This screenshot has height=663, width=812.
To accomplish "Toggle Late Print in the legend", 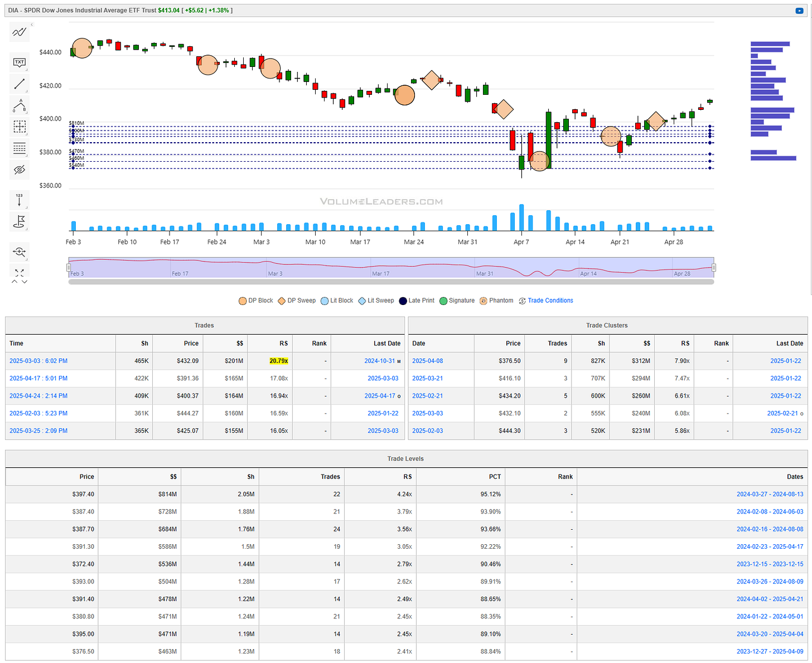I will pos(417,301).
